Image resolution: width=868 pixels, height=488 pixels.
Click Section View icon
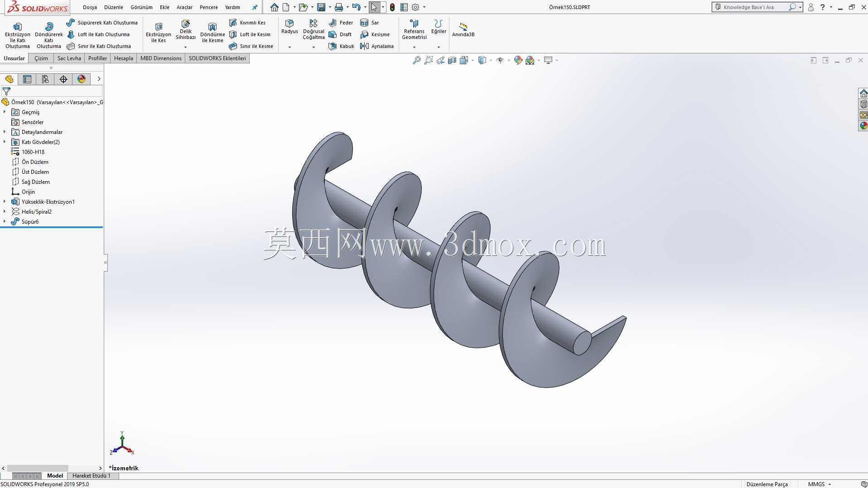[x=452, y=60]
